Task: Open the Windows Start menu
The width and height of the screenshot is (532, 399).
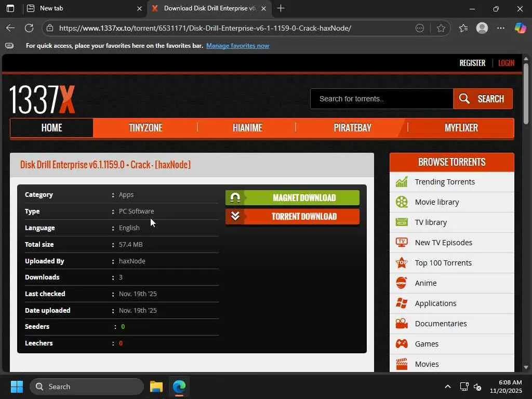Action: coord(17,387)
